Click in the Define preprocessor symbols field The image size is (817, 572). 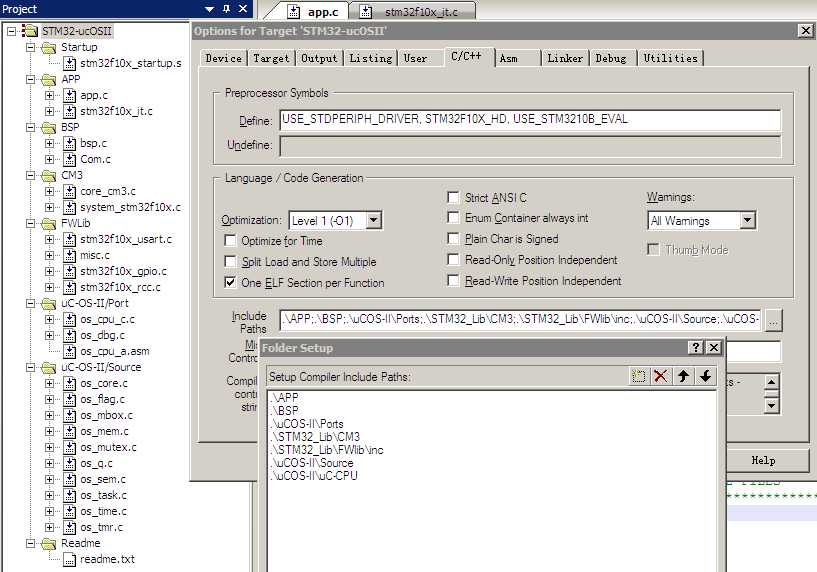530,120
